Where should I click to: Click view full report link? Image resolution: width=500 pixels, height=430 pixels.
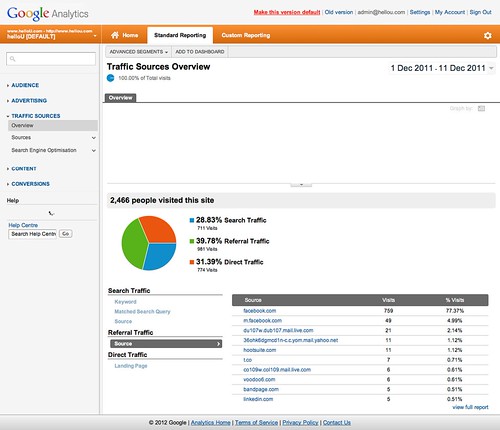[x=470, y=407]
